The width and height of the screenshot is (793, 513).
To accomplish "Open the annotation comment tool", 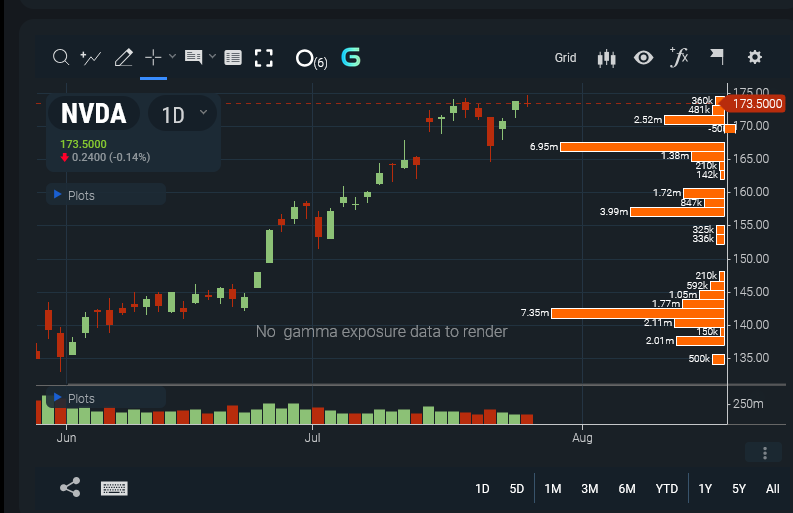I will point(193,57).
